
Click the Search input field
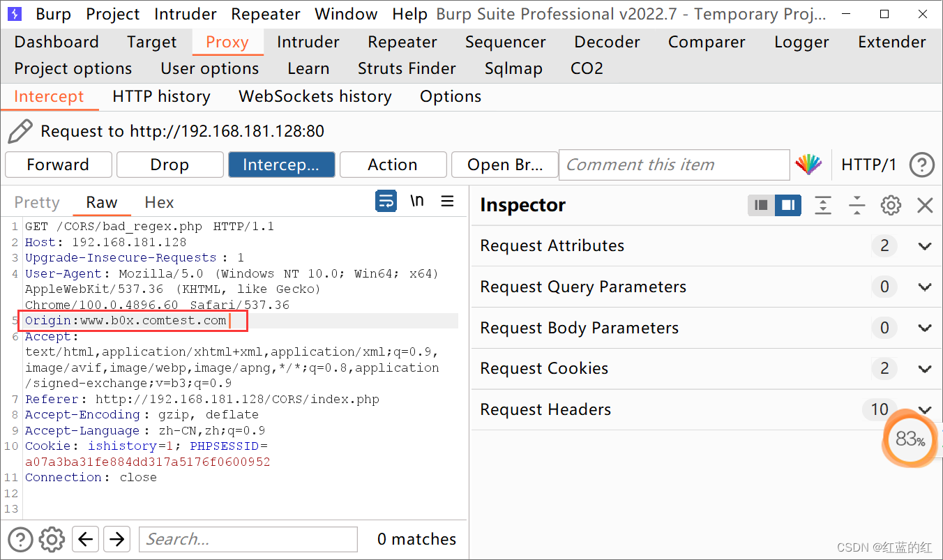[248, 539]
